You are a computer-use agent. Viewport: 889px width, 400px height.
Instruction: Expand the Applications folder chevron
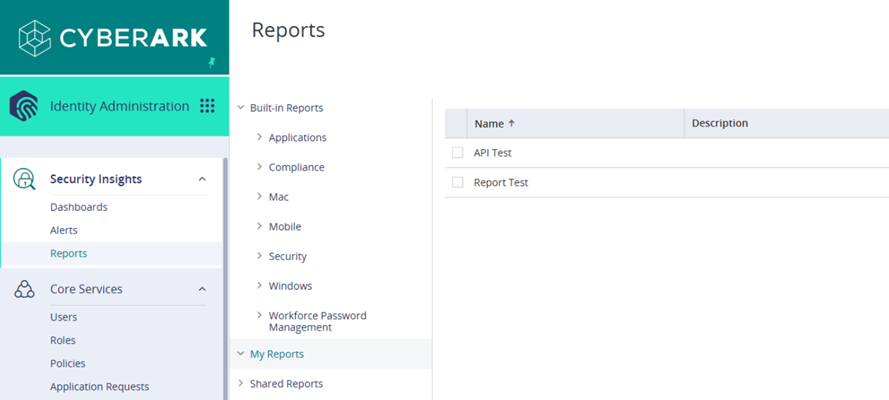[259, 137]
